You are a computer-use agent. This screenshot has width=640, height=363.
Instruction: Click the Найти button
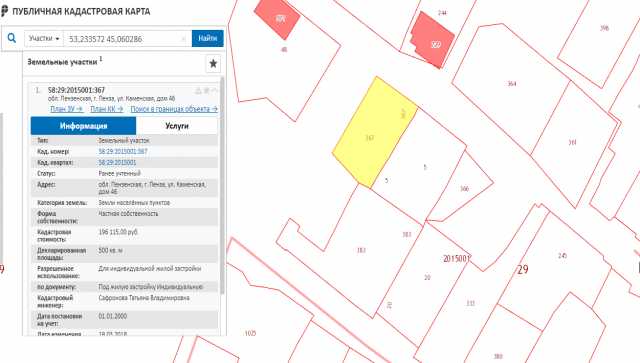[x=207, y=38]
